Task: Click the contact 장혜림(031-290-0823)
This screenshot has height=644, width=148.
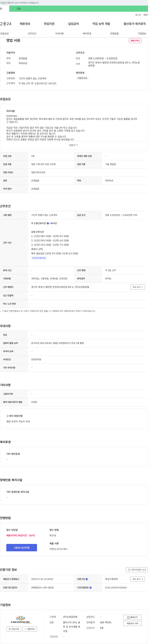Action: (x=42, y=587)
